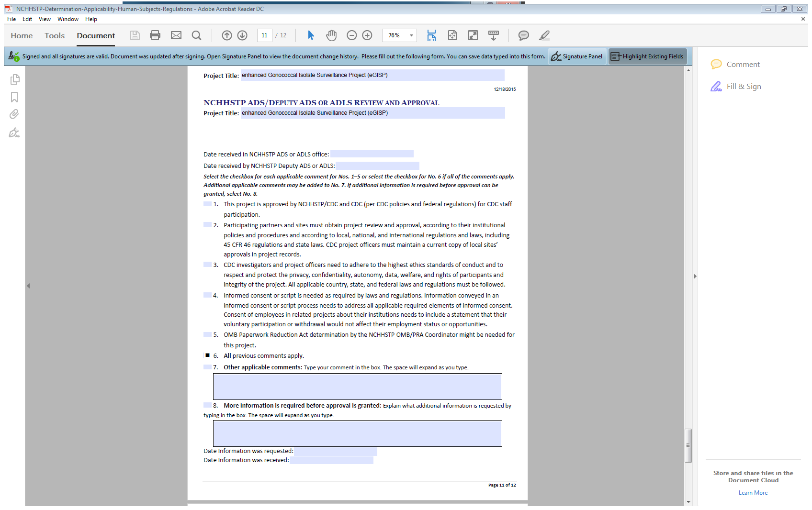The width and height of the screenshot is (812, 510).
Task: Collapse the right tools pane arrow
Action: tap(695, 277)
